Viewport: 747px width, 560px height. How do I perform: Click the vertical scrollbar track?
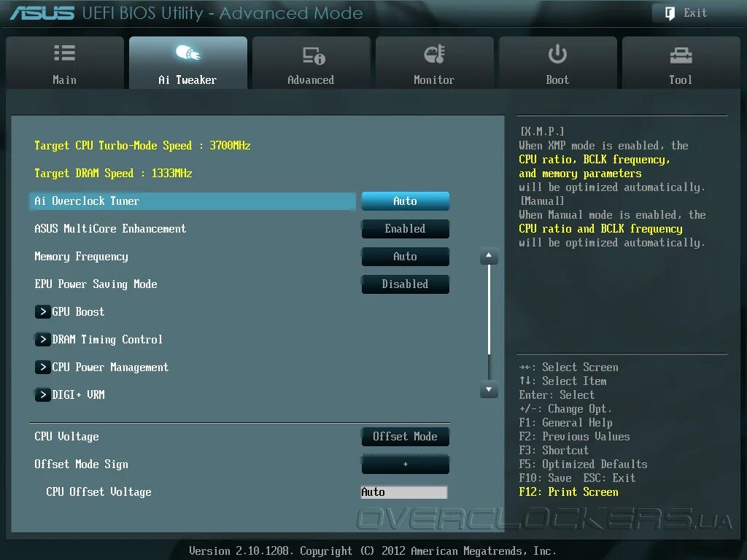(x=489, y=323)
